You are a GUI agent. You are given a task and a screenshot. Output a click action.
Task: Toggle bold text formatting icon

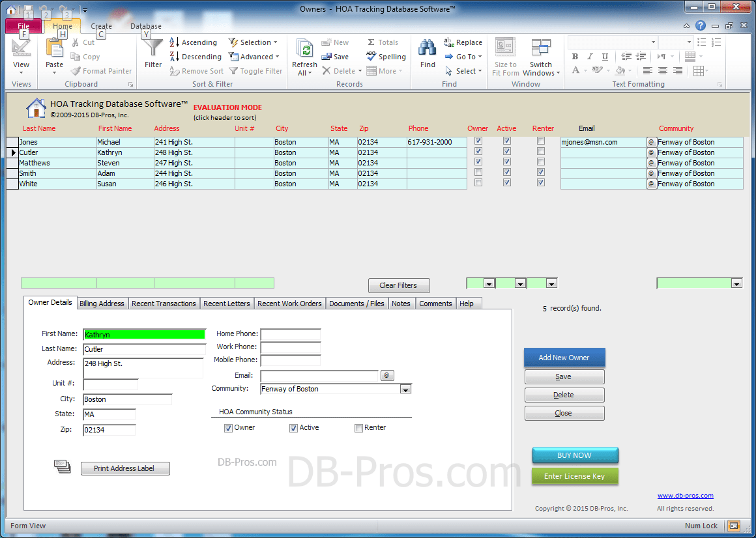point(575,57)
